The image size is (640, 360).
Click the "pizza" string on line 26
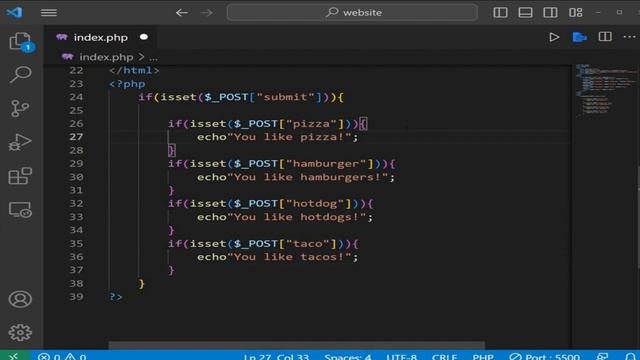[x=311, y=124]
